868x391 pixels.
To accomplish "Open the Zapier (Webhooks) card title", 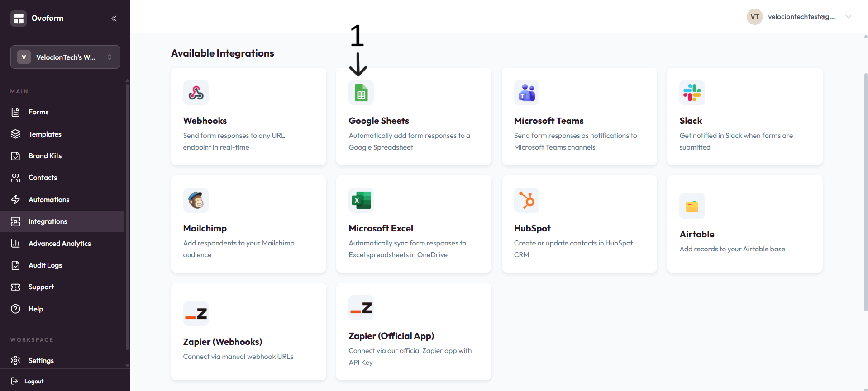I will click(223, 342).
